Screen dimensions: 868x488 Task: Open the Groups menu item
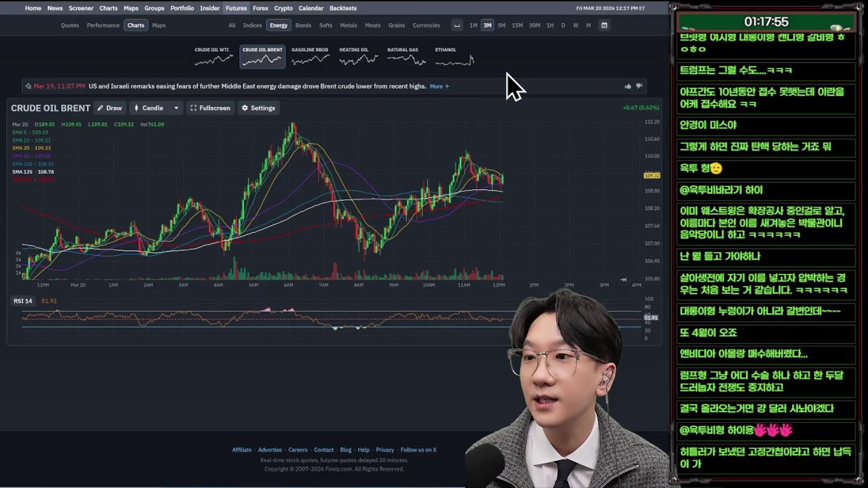pos(154,8)
